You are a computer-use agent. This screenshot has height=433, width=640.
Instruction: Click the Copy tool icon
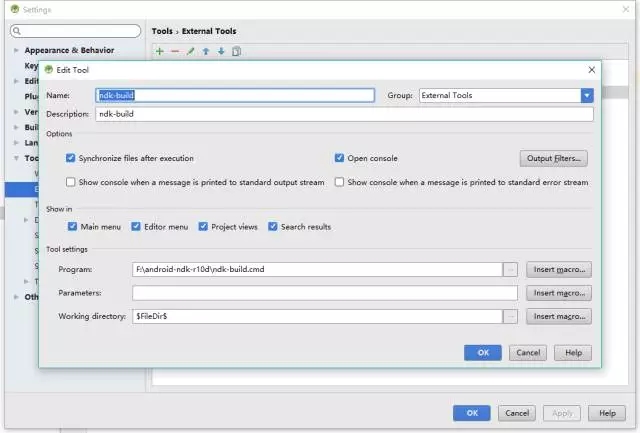point(236,51)
